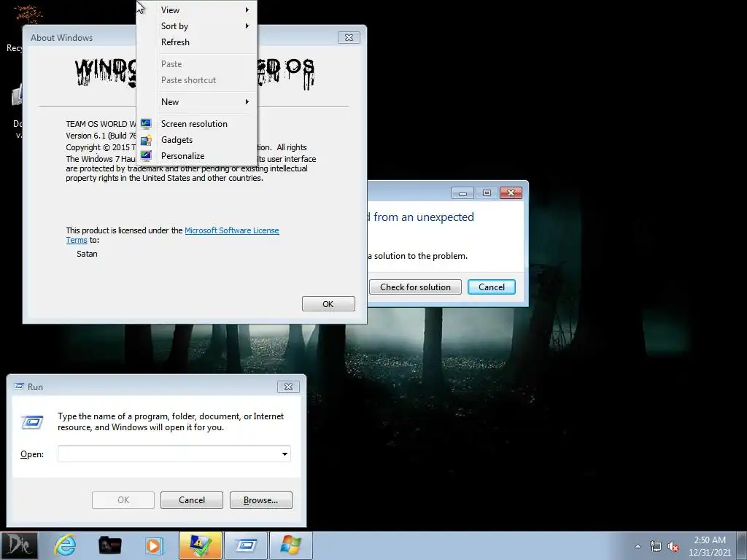Image resolution: width=747 pixels, height=560 pixels.
Task: Click the licensee name 'Satan'
Action: pyautogui.click(x=87, y=254)
